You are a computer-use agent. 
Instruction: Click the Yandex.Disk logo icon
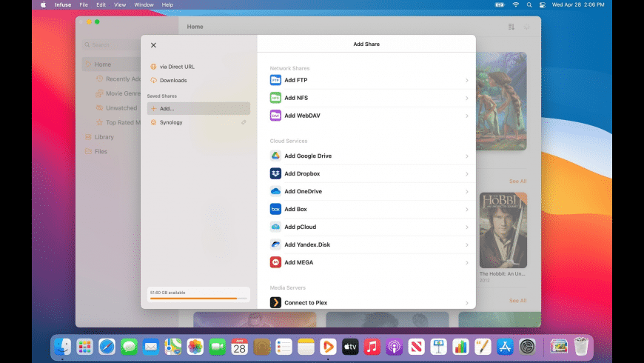pyautogui.click(x=275, y=244)
